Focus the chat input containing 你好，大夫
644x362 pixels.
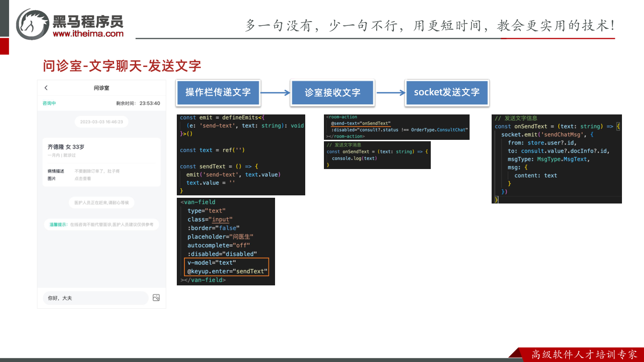tap(95, 298)
